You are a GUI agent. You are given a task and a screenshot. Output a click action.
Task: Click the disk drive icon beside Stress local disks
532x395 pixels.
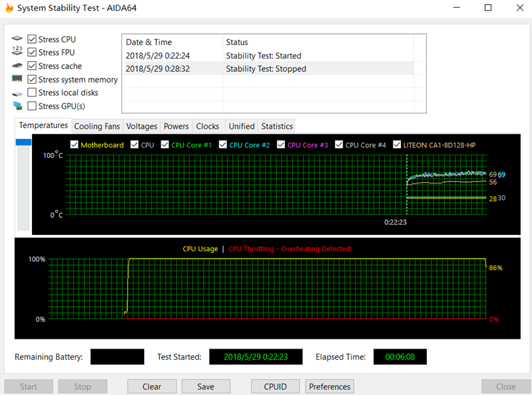17,93
